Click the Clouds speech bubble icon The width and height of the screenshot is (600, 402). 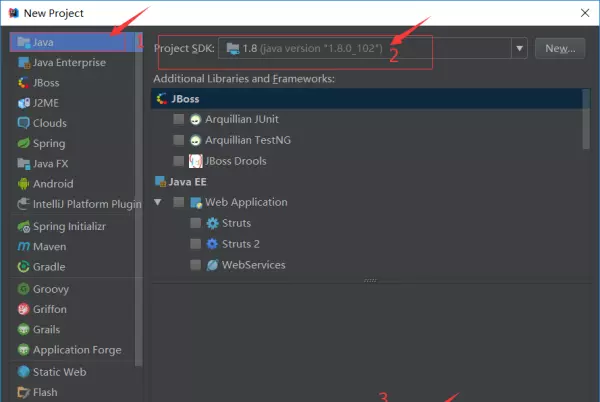(x=23, y=123)
